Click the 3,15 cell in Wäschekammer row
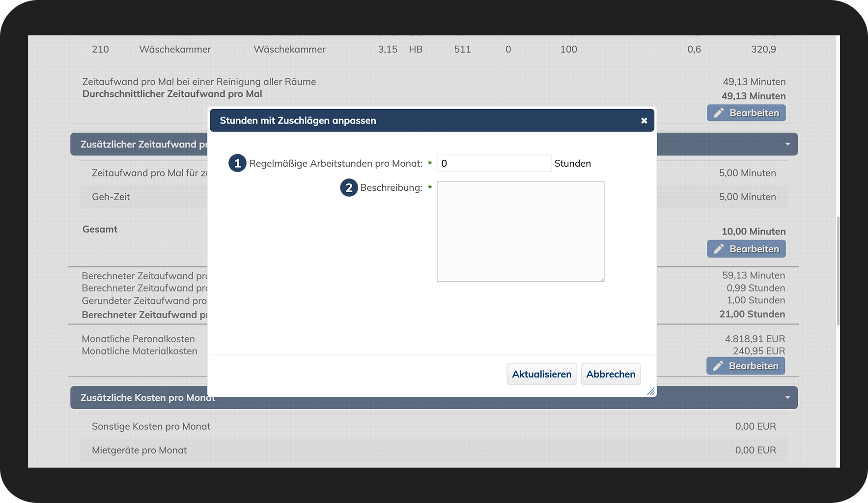The height and width of the screenshot is (503, 868). click(388, 49)
